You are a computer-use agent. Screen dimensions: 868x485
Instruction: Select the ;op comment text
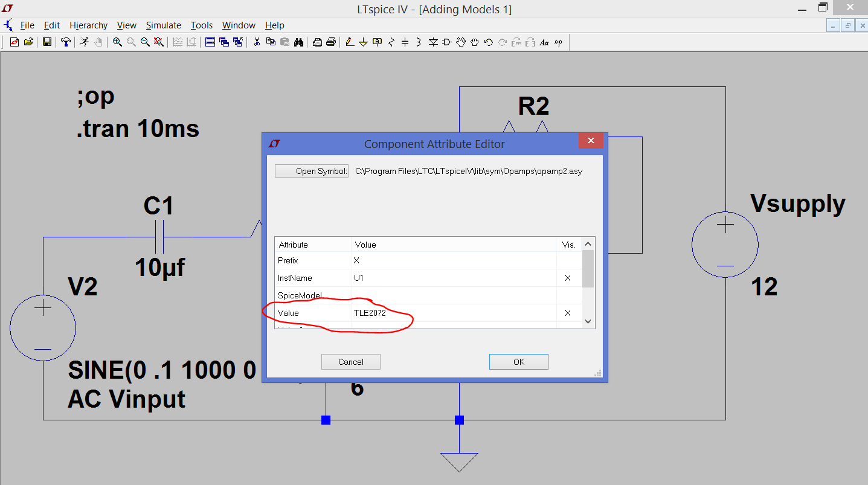(x=96, y=97)
